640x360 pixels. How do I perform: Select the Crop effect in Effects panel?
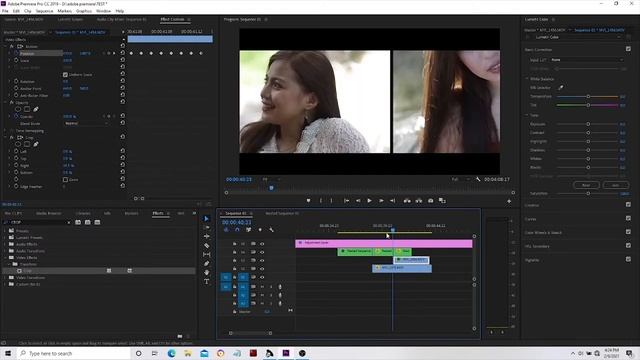pyautogui.click(x=27, y=271)
